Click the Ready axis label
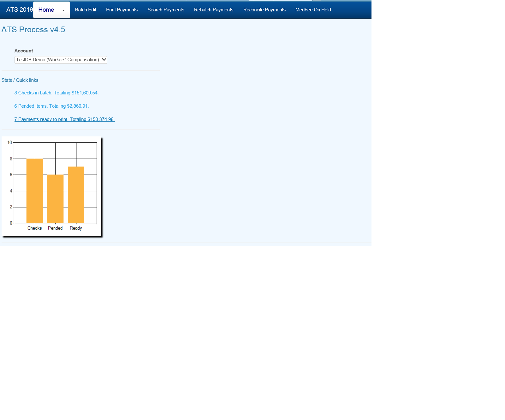This screenshot has height=420, width=505. [x=76, y=228]
